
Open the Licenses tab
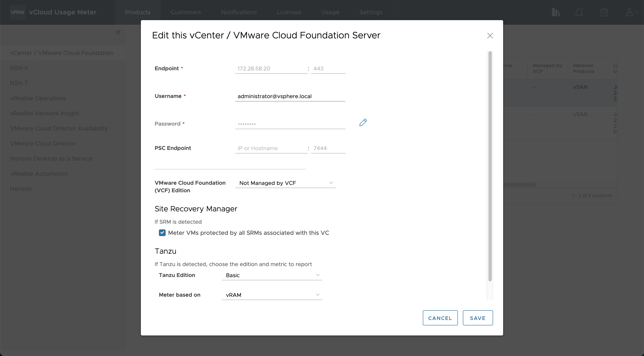click(289, 12)
